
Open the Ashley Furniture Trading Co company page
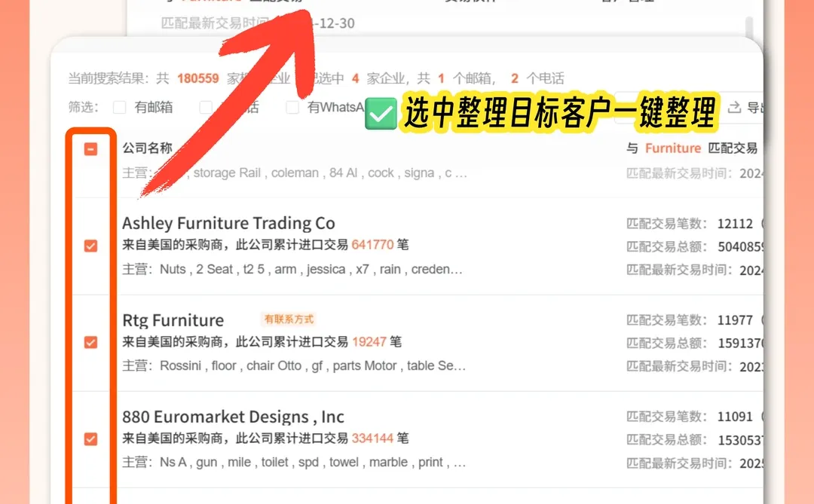point(229,223)
